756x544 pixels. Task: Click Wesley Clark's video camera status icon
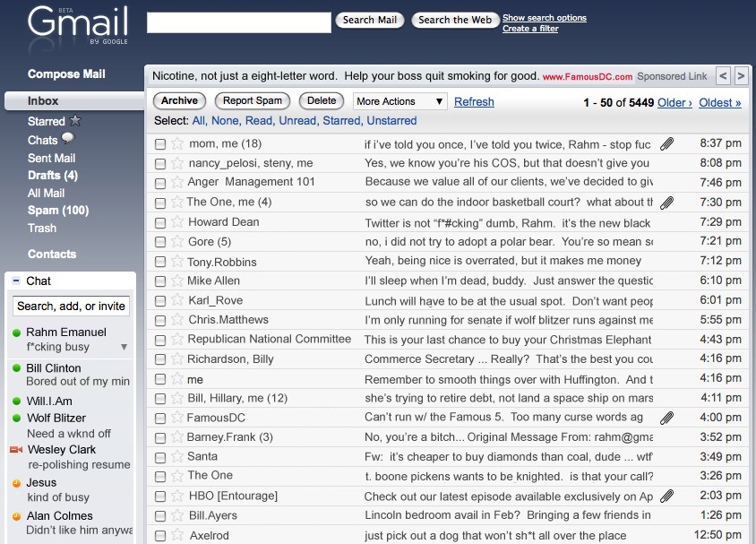point(16,450)
